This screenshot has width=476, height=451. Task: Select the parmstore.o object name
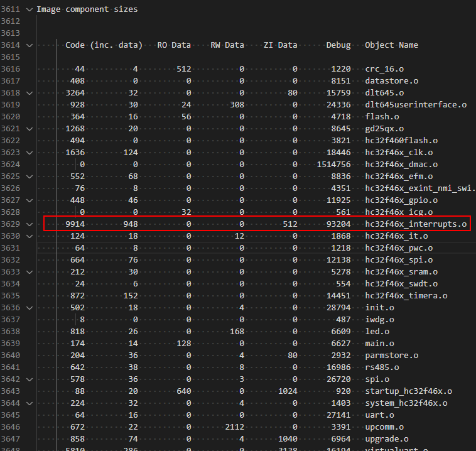pyautogui.click(x=392, y=356)
